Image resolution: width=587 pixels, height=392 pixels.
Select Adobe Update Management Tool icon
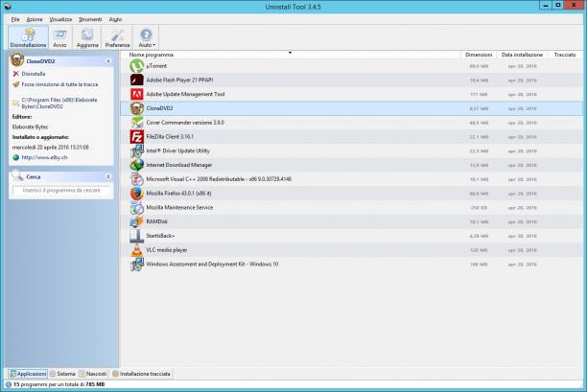pyautogui.click(x=136, y=94)
